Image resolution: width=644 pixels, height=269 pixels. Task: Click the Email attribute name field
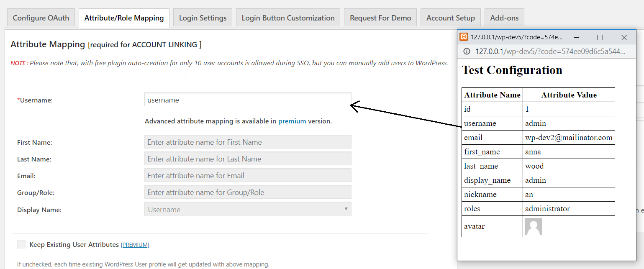pyautogui.click(x=248, y=175)
